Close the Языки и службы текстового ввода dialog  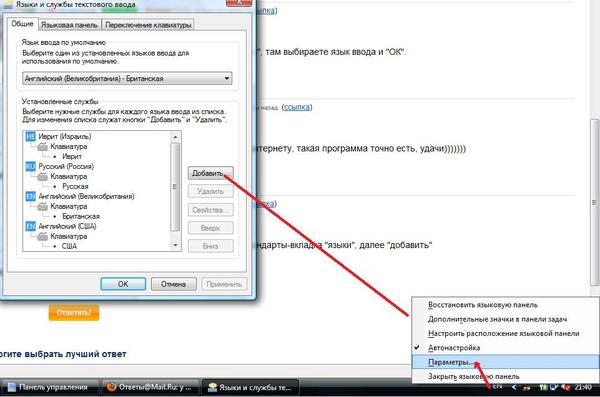pyautogui.click(x=239, y=3)
